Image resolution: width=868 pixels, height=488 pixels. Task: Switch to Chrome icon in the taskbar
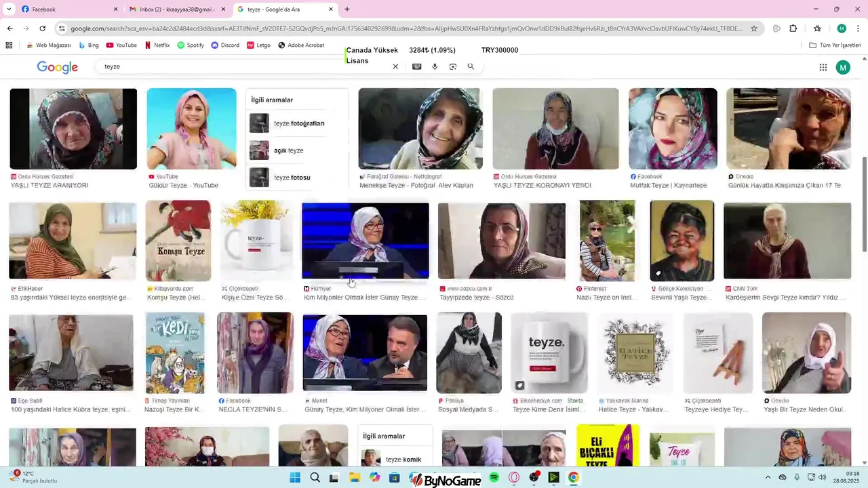[574, 478]
